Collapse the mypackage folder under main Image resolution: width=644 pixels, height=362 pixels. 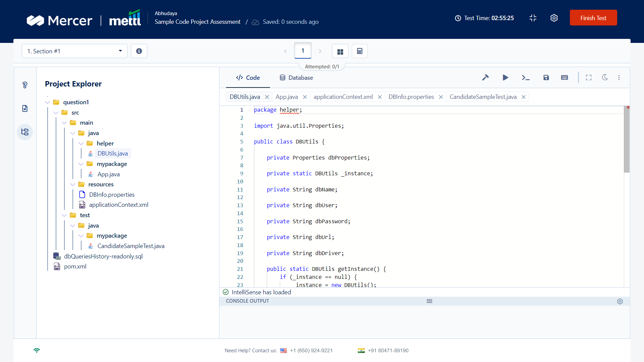81,164
